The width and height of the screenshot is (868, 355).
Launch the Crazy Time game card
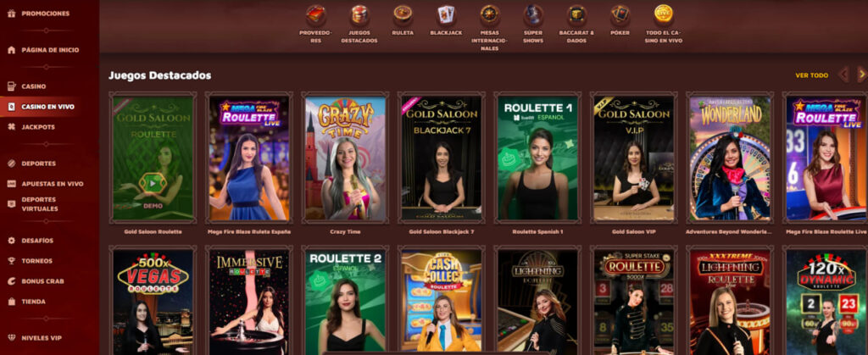(x=346, y=158)
